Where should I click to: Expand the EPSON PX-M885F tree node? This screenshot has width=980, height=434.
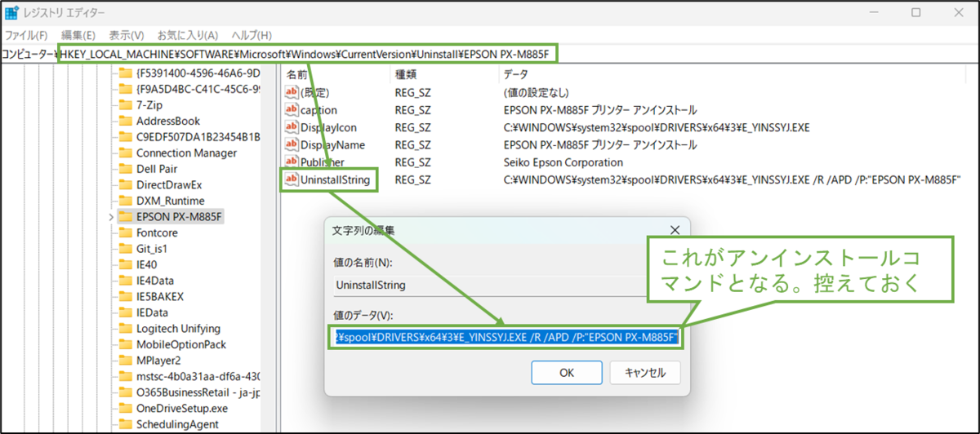coord(110,217)
